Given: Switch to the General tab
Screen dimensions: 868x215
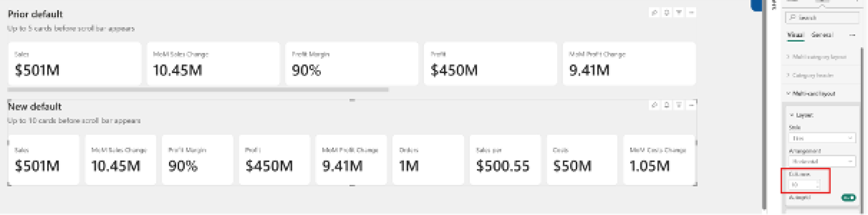Looking at the screenshot, I should pyautogui.click(x=822, y=35).
